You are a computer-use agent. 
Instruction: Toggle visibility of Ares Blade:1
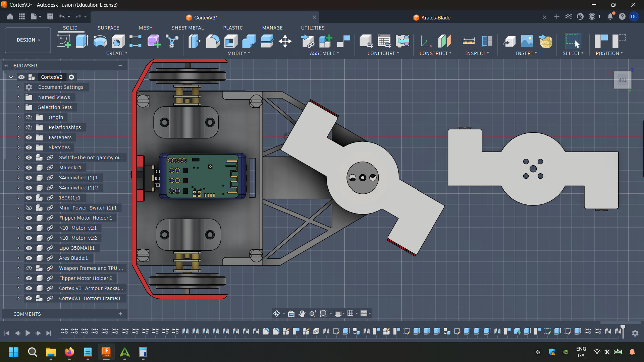click(29, 258)
